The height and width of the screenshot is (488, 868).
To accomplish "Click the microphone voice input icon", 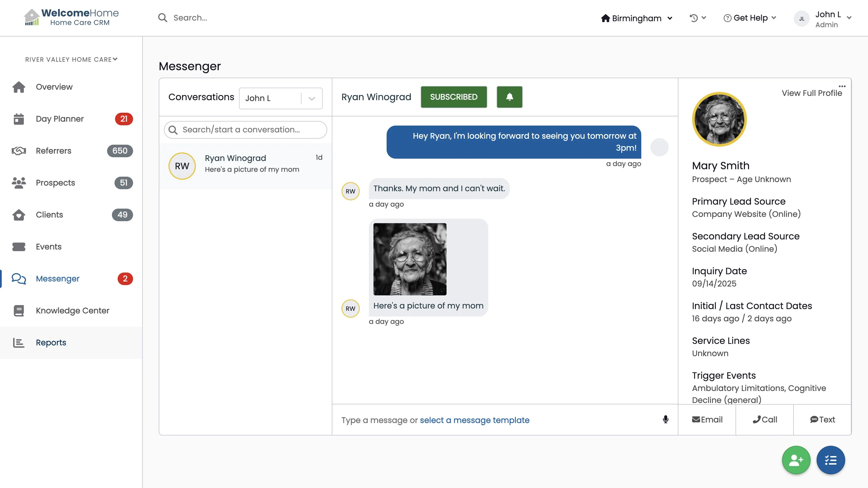I will [666, 419].
